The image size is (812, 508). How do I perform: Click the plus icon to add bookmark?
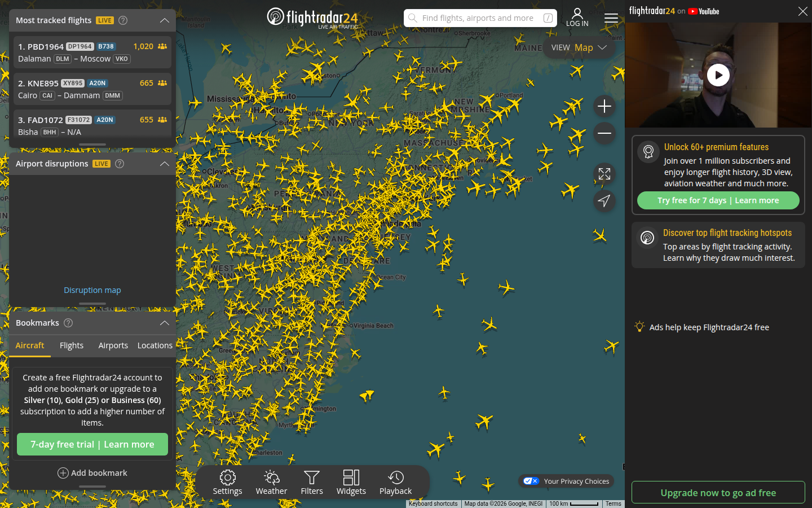63,473
